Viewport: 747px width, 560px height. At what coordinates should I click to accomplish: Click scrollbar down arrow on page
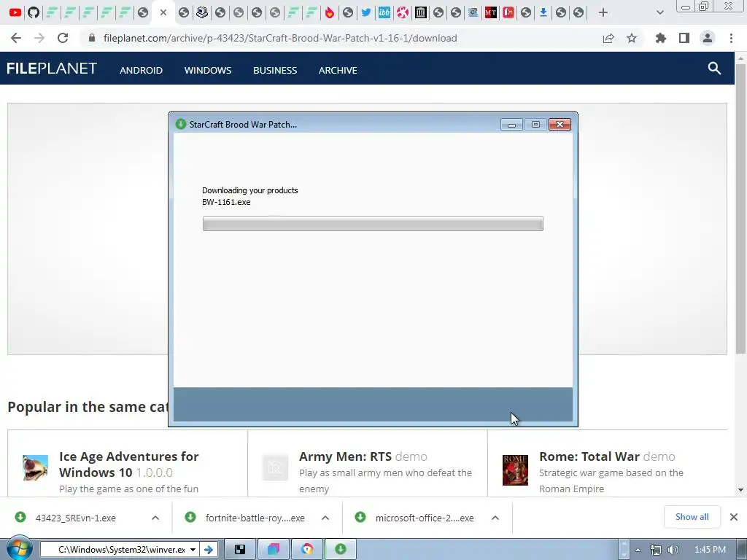pos(740,490)
